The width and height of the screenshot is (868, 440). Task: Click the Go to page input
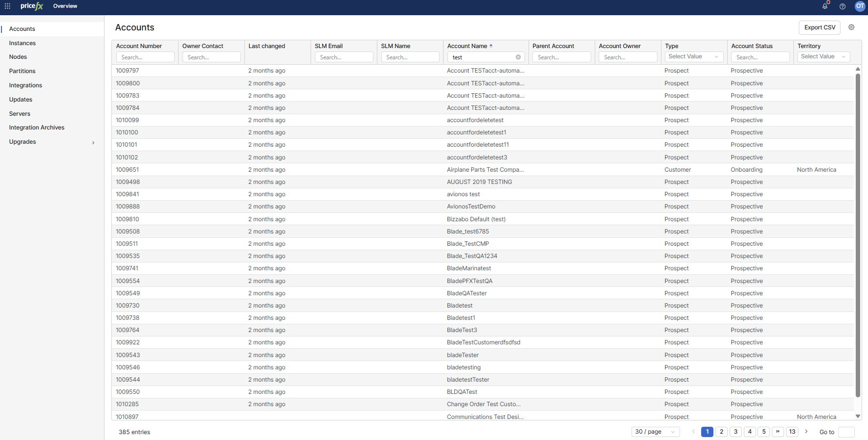click(846, 432)
